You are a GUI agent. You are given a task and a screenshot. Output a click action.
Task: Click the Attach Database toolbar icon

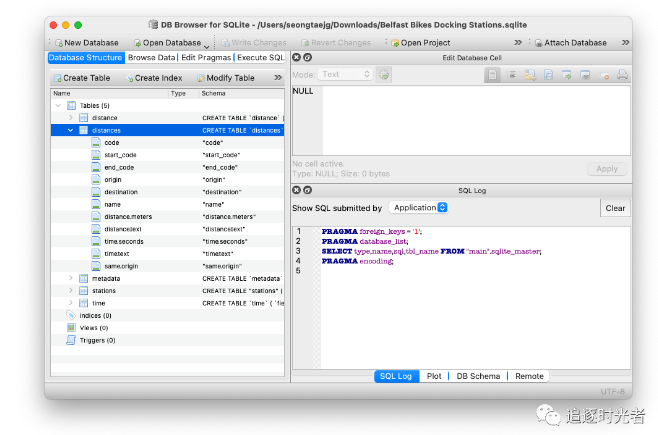point(539,43)
